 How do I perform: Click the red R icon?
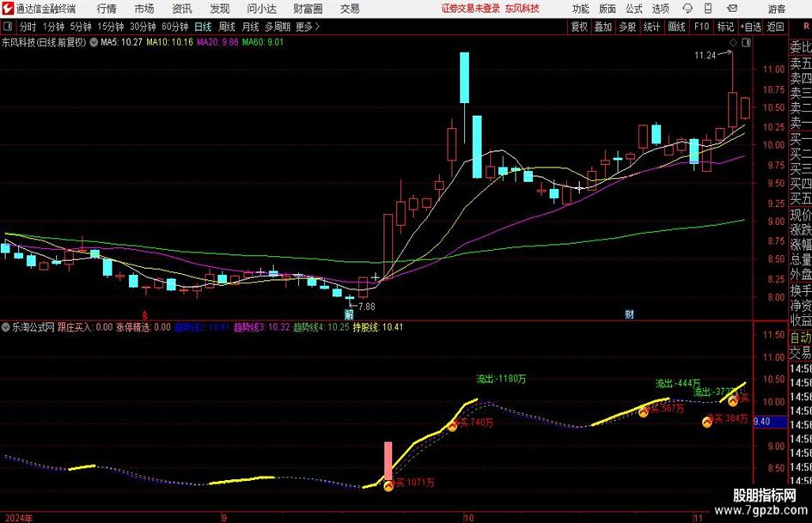(806, 27)
